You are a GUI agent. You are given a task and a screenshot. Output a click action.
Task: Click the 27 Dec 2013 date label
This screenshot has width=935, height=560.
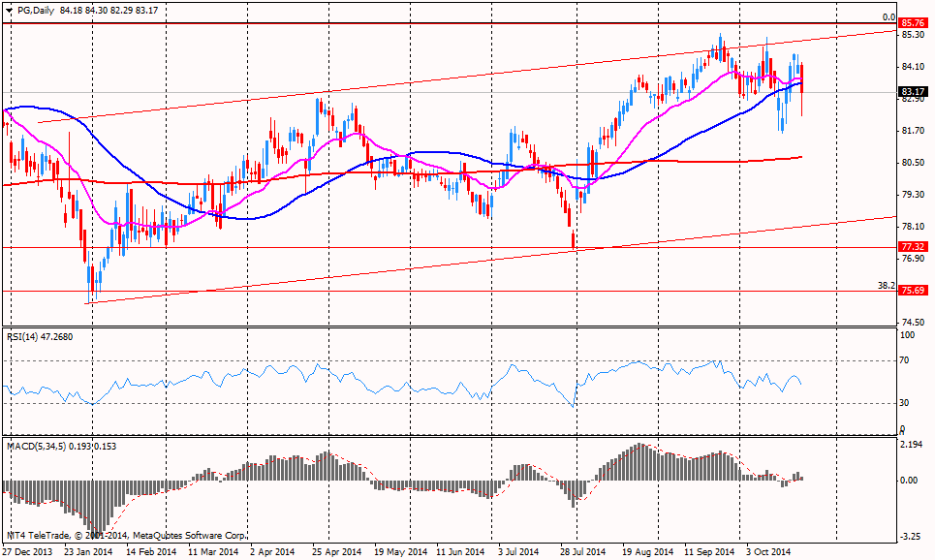pos(26,551)
